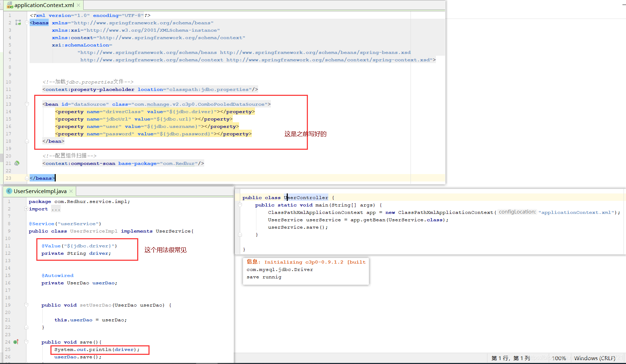
Task: Click the fold end marker at the closing beans tag
Action: (x=27, y=178)
